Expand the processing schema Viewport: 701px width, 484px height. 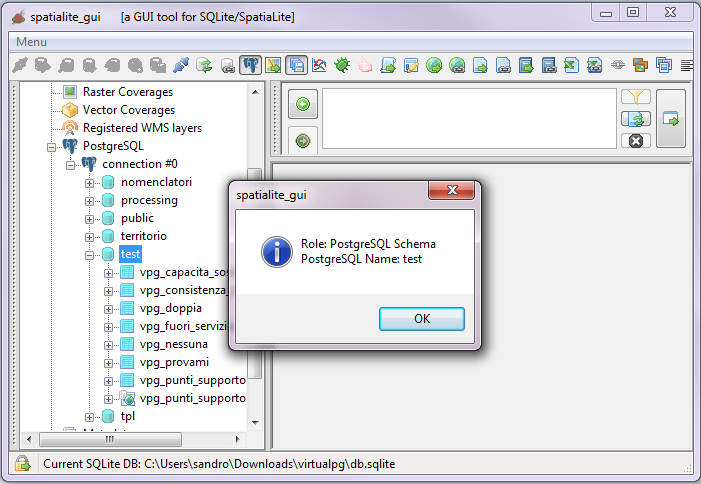click(x=89, y=201)
